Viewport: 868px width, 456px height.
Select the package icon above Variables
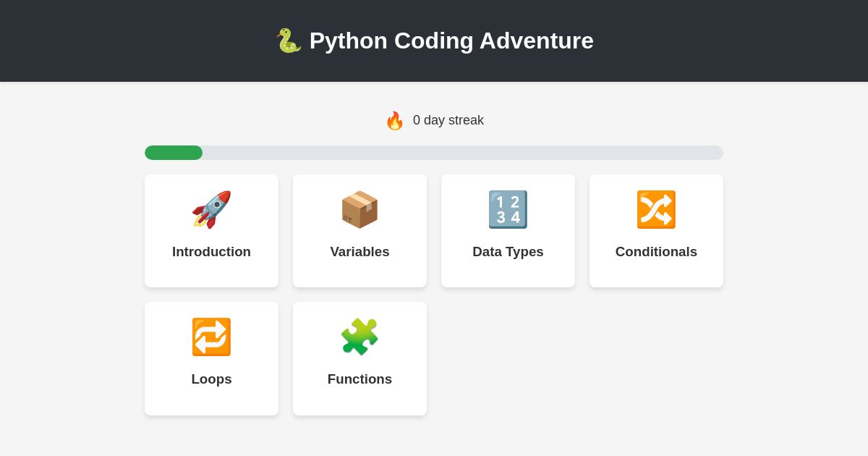359,209
